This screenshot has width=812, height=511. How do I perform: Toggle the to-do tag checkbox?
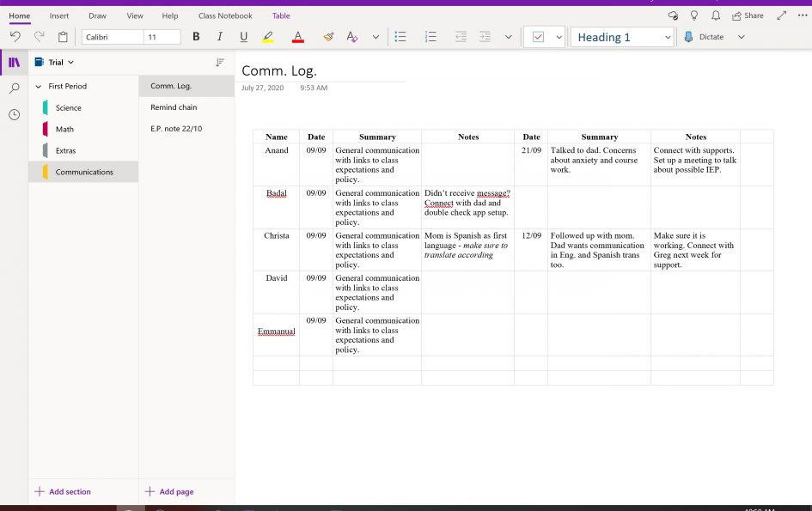point(538,37)
